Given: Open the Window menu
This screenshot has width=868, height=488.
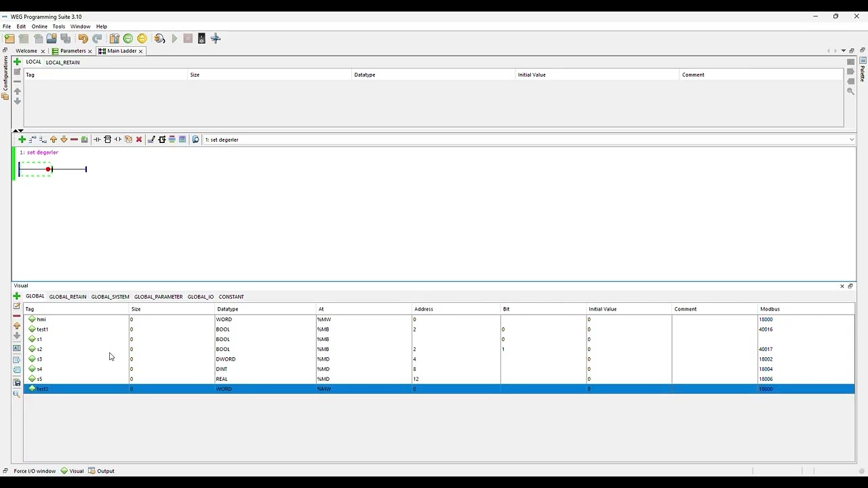Looking at the screenshot, I should 80,26.
